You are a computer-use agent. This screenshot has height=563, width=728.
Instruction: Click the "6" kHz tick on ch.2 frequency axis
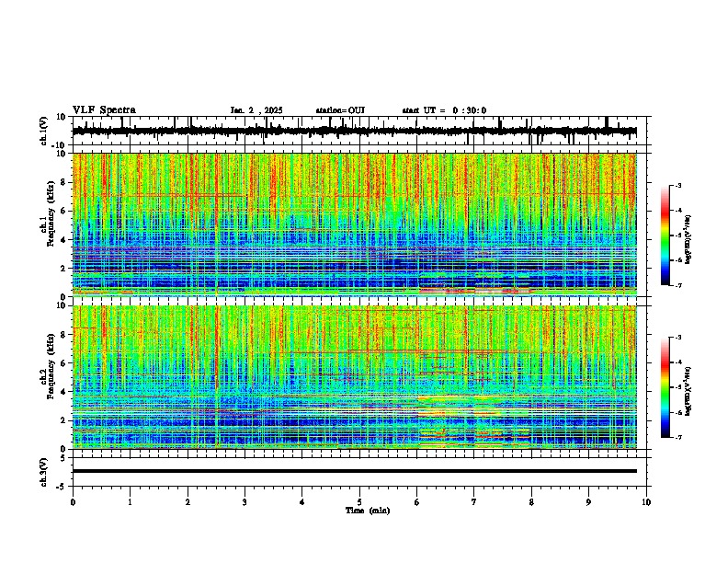[x=63, y=362]
